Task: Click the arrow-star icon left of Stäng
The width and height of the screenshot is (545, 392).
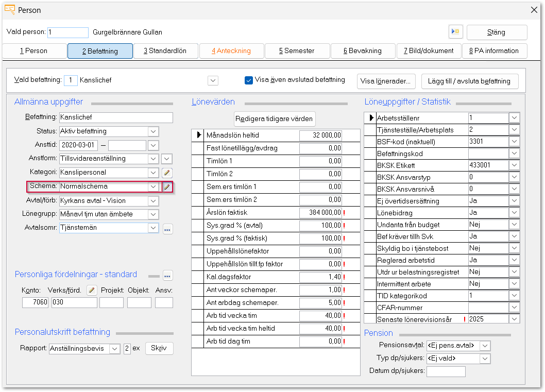Action: point(455,32)
